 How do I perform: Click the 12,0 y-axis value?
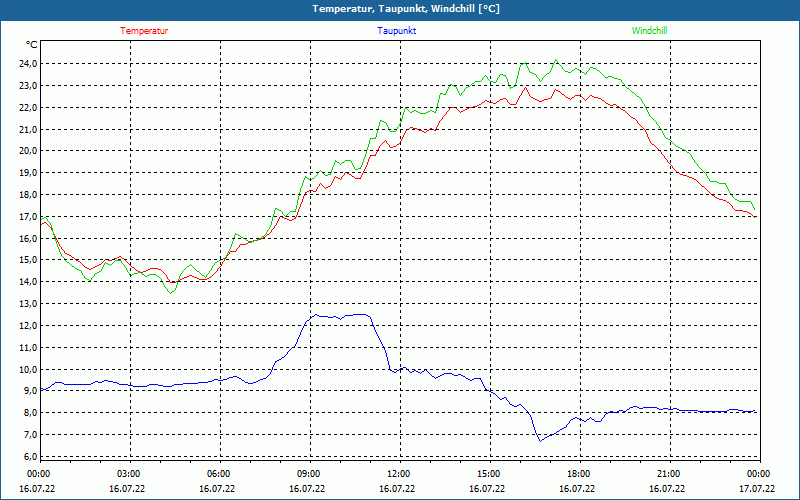[x=29, y=326]
